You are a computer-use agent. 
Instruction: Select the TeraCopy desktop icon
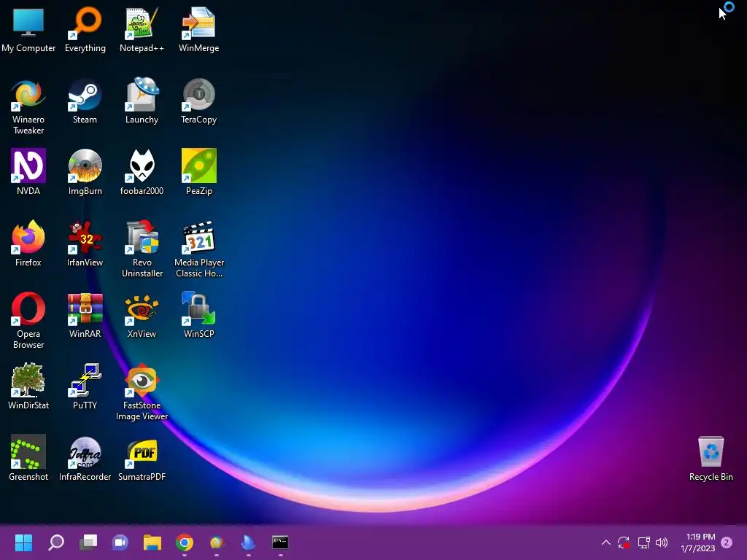click(198, 101)
